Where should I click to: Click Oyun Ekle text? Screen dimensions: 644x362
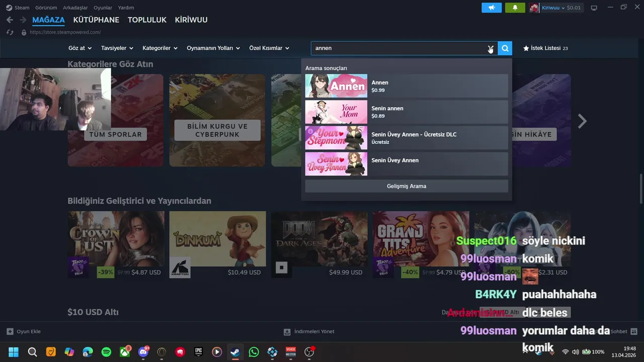point(29,332)
